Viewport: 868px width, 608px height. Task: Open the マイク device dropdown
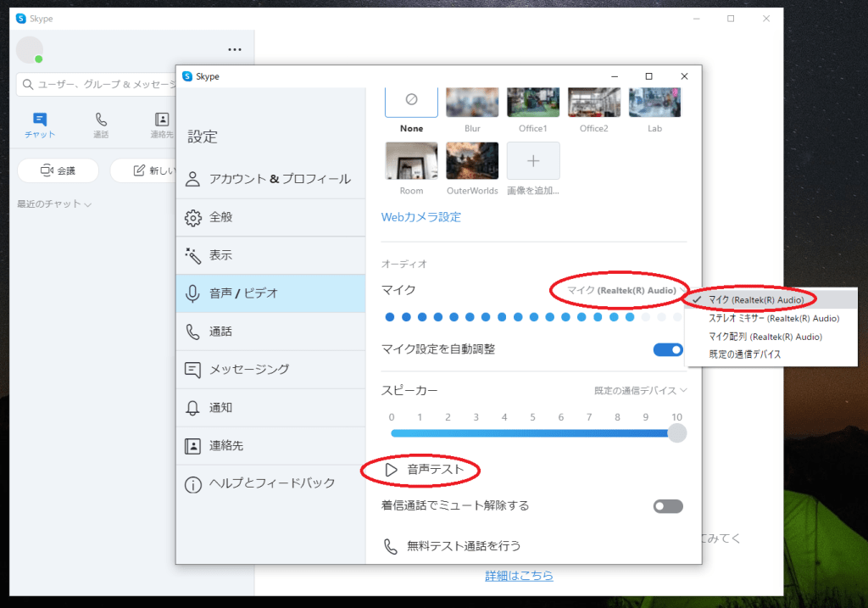(626, 290)
